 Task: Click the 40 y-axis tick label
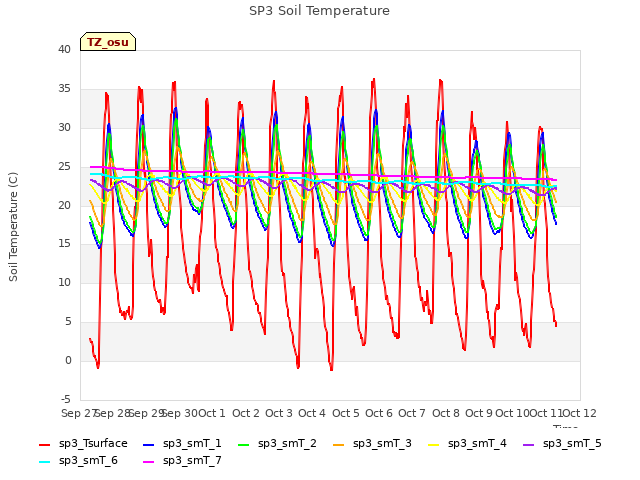tap(64, 50)
